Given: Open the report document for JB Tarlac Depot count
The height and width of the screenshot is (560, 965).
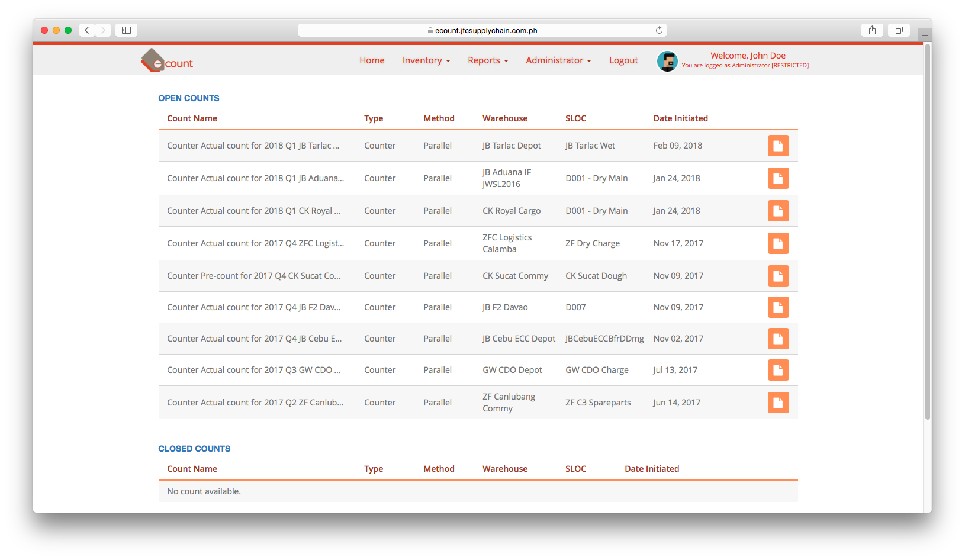Looking at the screenshot, I should (x=778, y=146).
